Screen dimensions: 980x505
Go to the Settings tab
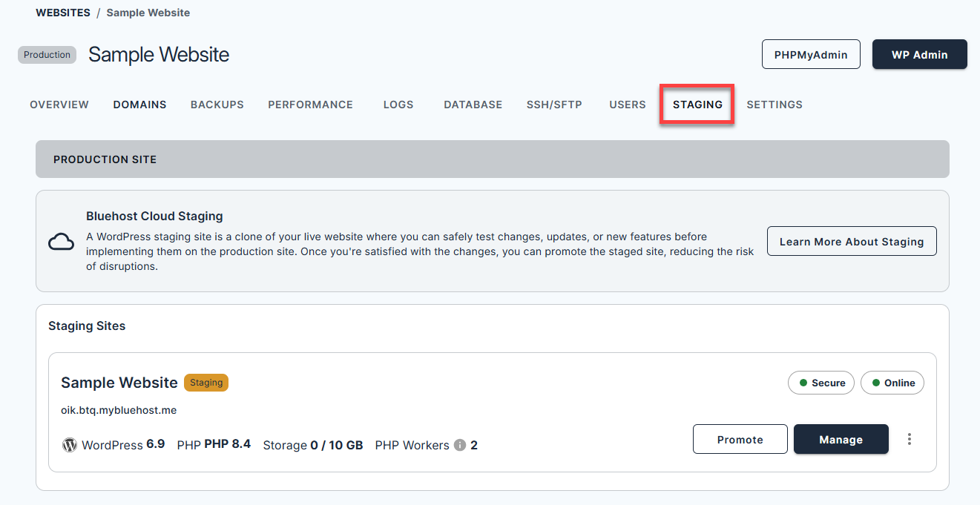[775, 105]
